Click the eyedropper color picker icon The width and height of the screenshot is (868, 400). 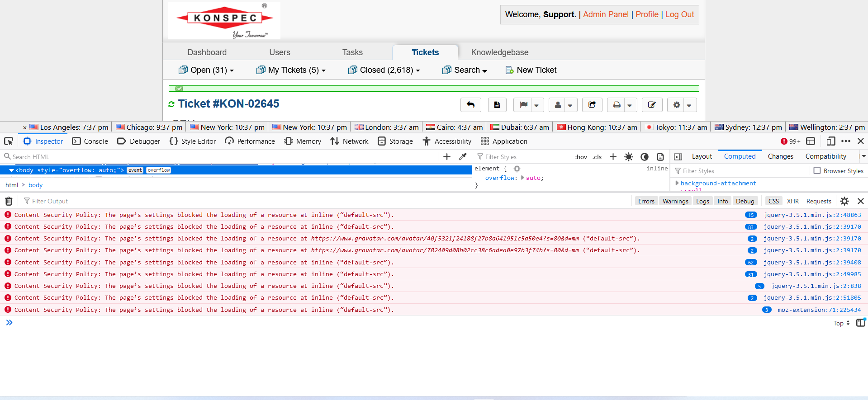462,157
